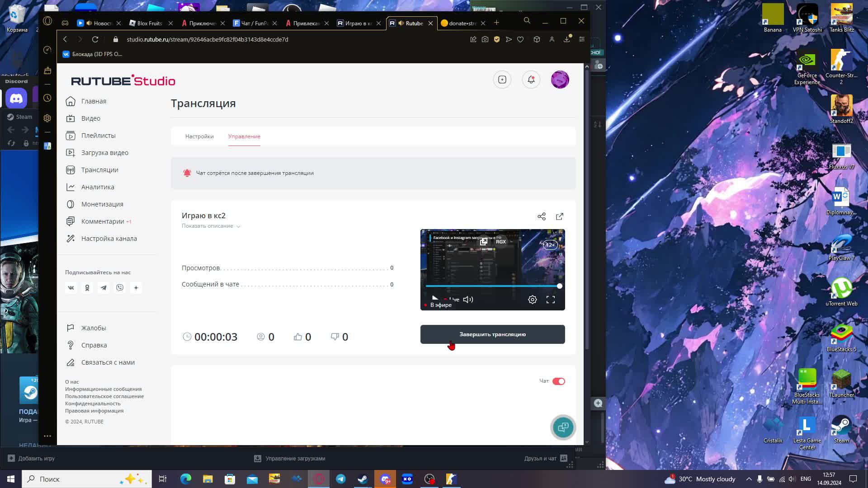Open notifications bell in Rutube Studio
This screenshot has height=488, width=868.
(x=531, y=80)
